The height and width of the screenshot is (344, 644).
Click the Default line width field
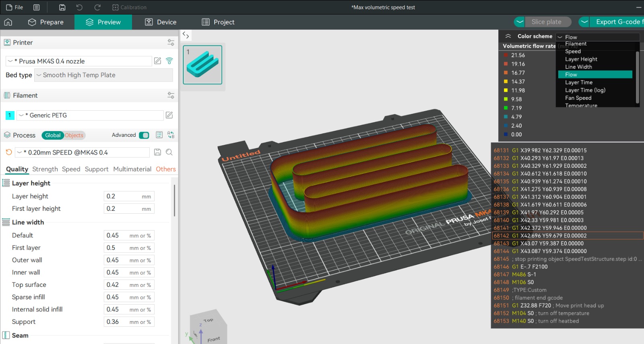pos(129,235)
